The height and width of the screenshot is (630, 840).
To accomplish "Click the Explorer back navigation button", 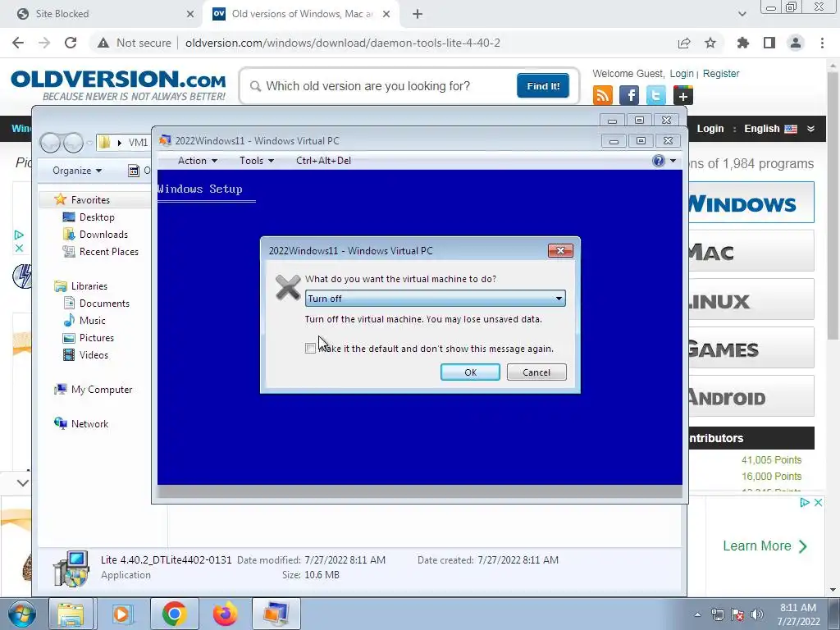I will (x=50, y=143).
